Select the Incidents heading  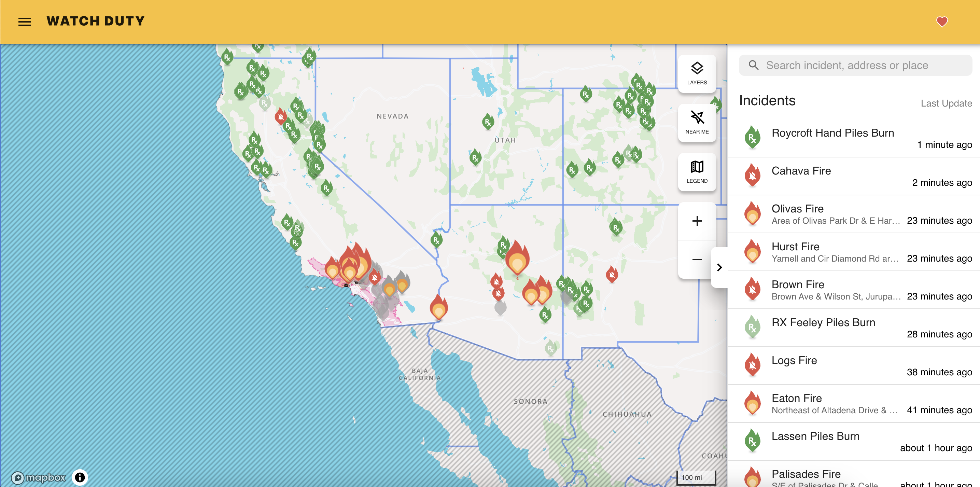click(767, 100)
